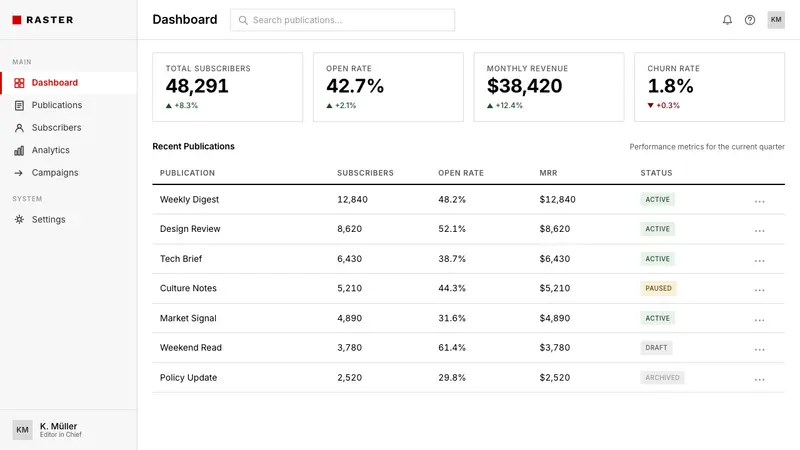Image resolution: width=800 pixels, height=450 pixels.
Task: Click the Weekly Digest publication name
Action: pos(189,199)
